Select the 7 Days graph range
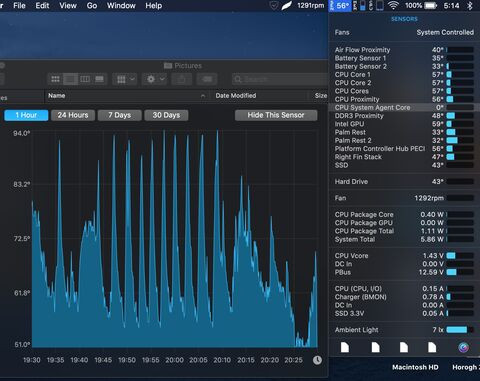Viewport: 480px width, 381px height. click(120, 115)
